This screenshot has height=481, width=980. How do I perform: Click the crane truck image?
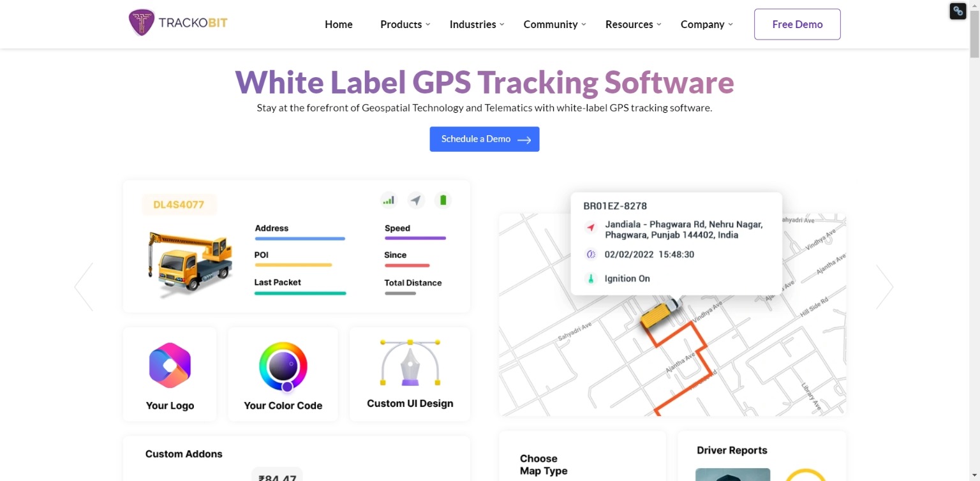click(x=189, y=263)
